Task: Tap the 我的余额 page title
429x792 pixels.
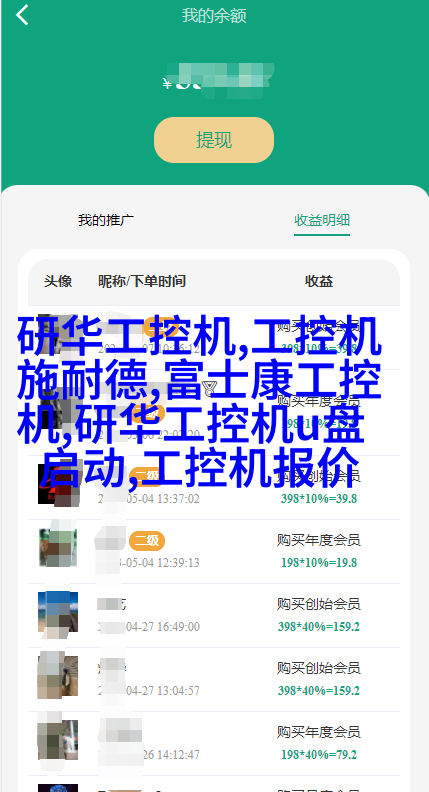Action: coord(214,16)
